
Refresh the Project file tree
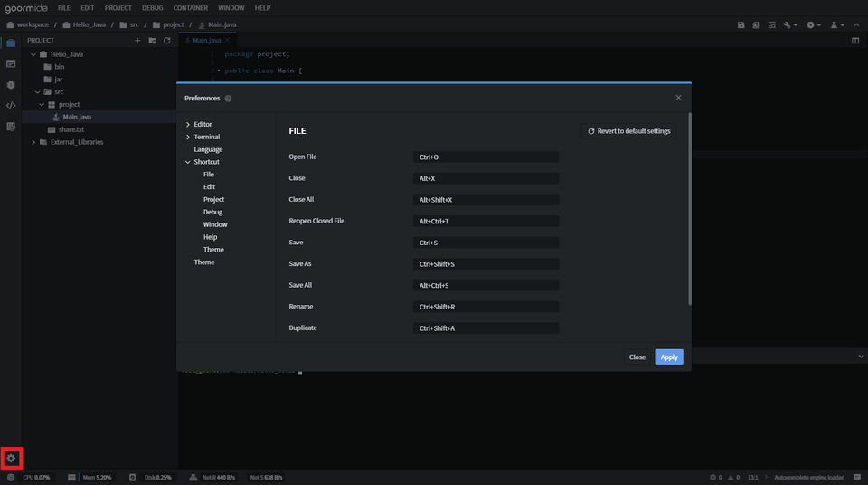pyautogui.click(x=166, y=41)
